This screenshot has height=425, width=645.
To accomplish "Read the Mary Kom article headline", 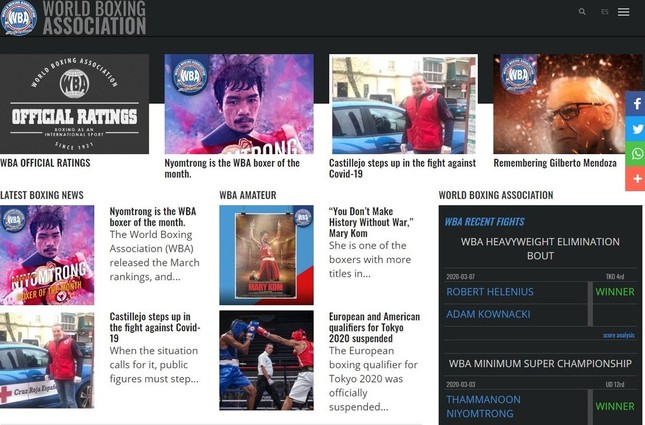I will [370, 222].
